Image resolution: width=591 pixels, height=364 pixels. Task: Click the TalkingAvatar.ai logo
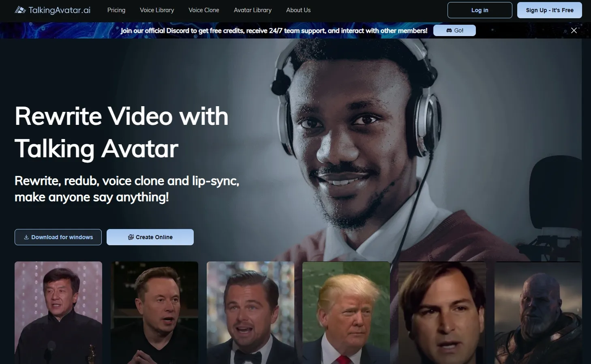(x=53, y=10)
